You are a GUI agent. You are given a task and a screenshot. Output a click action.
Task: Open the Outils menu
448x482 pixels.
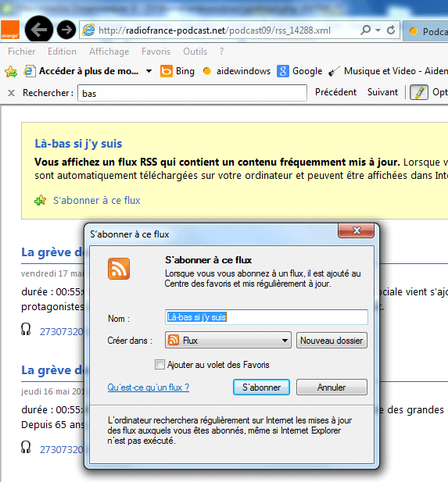point(195,52)
